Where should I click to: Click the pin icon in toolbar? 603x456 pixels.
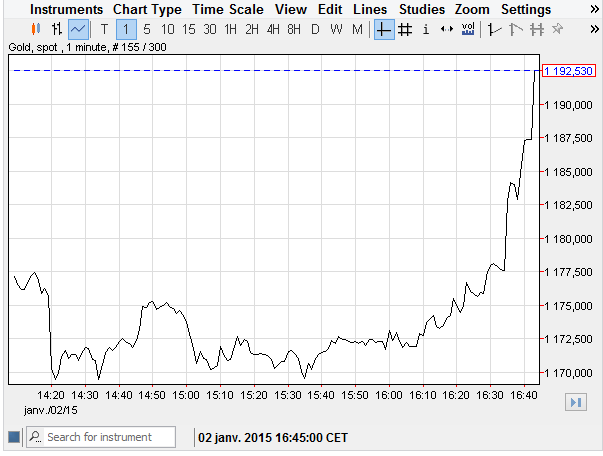coord(557,29)
